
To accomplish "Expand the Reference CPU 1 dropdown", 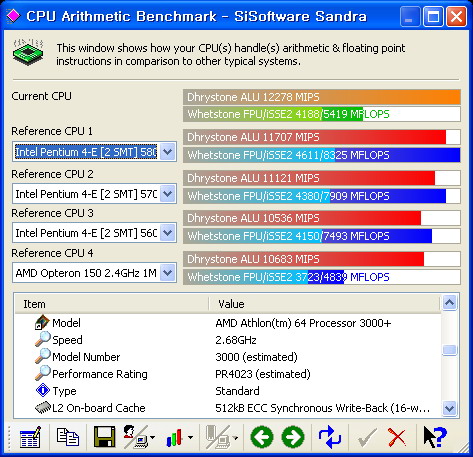I will [x=168, y=152].
